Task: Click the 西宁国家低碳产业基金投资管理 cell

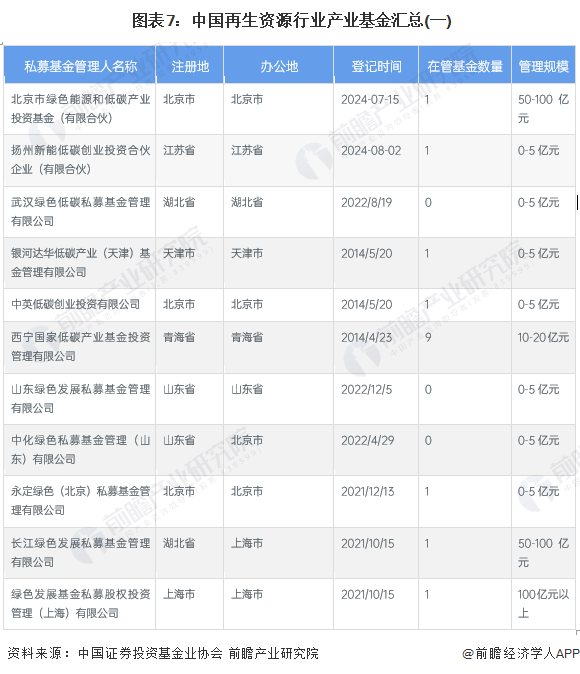Action: click(80, 347)
